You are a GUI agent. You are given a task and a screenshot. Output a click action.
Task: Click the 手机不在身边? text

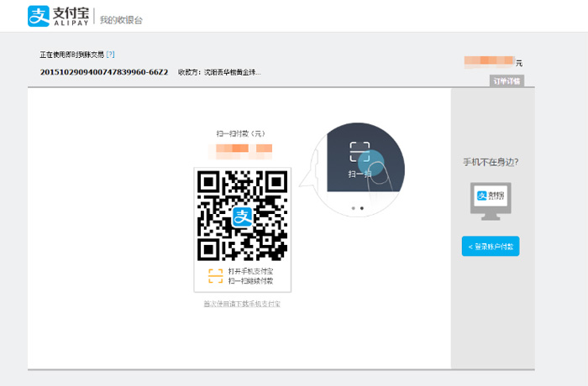491,162
